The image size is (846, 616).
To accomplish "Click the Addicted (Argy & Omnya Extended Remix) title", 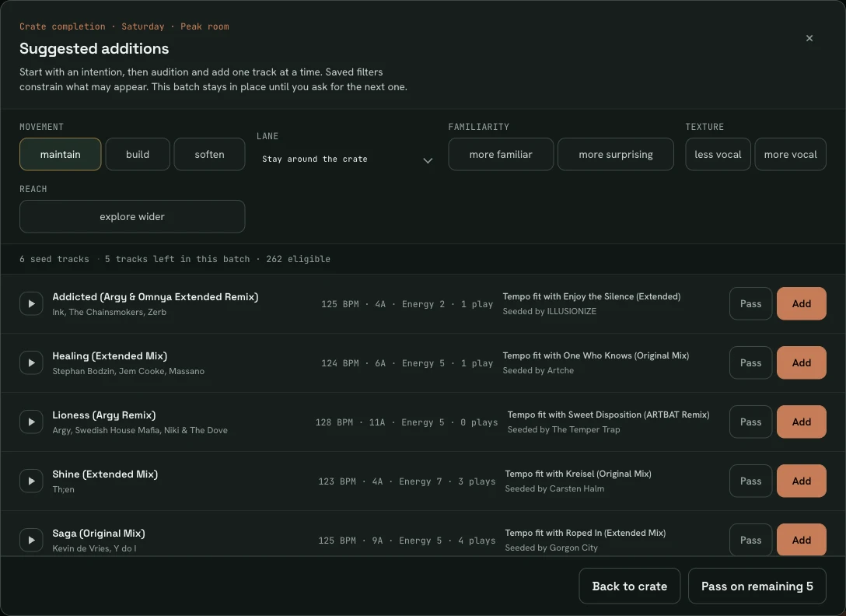I will pos(156,297).
